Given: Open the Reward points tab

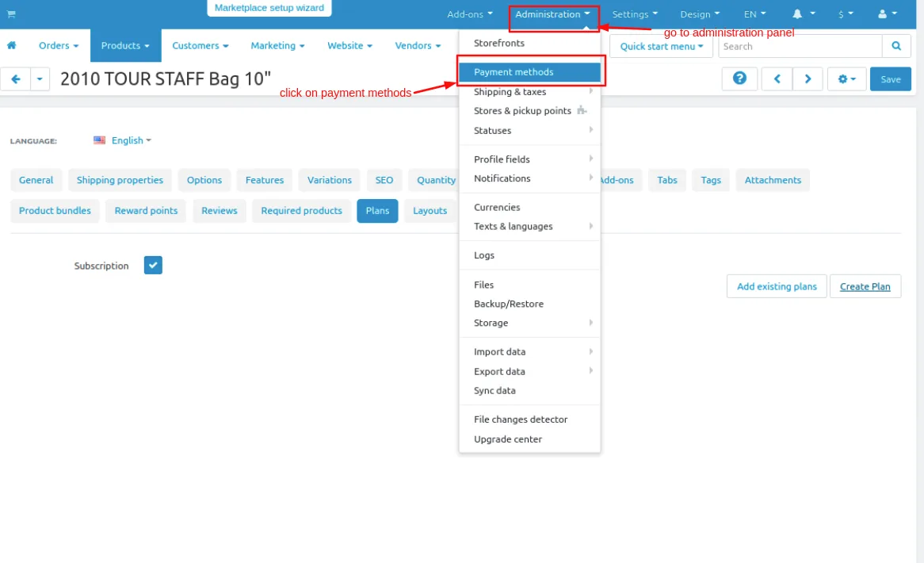Looking at the screenshot, I should pos(146,210).
